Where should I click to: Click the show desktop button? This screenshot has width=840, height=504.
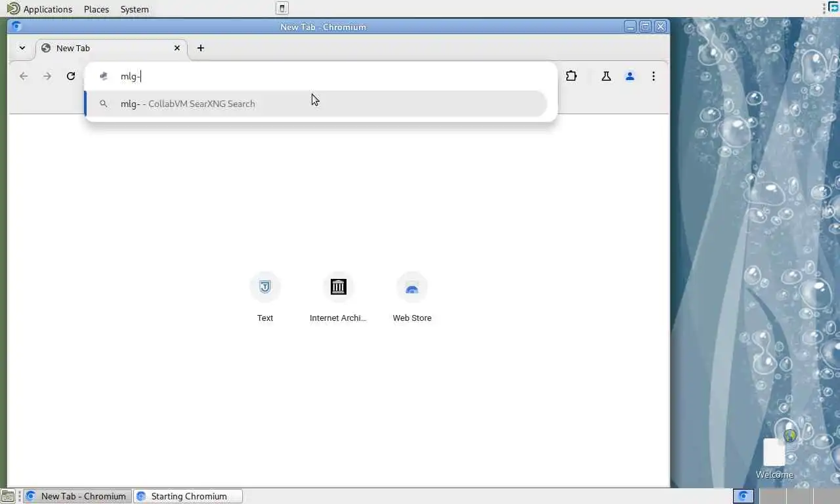tap(7, 496)
